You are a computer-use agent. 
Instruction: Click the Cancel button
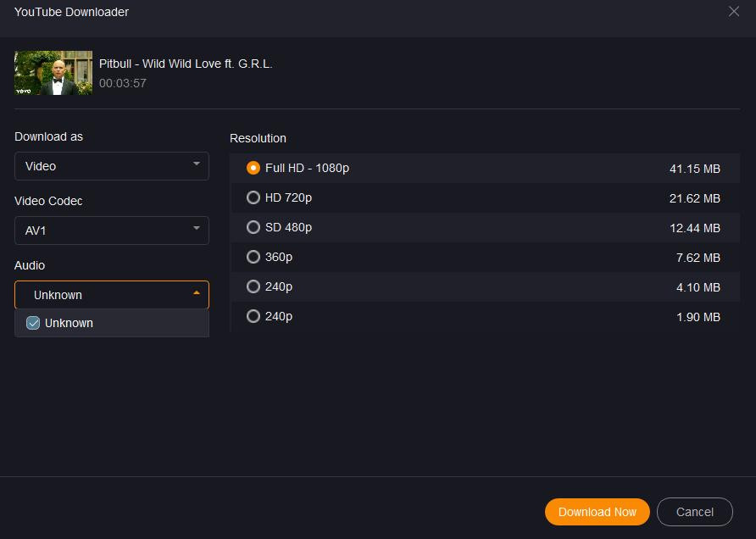click(694, 512)
